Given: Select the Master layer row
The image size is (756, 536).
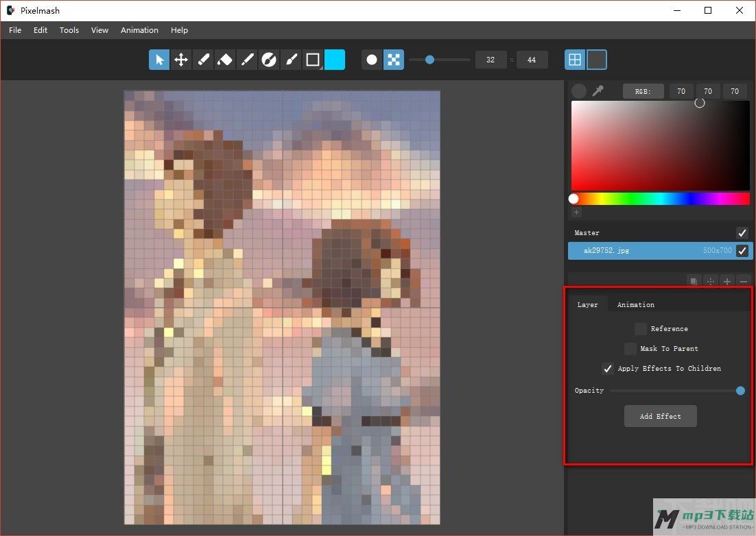Looking at the screenshot, I should click(660, 233).
